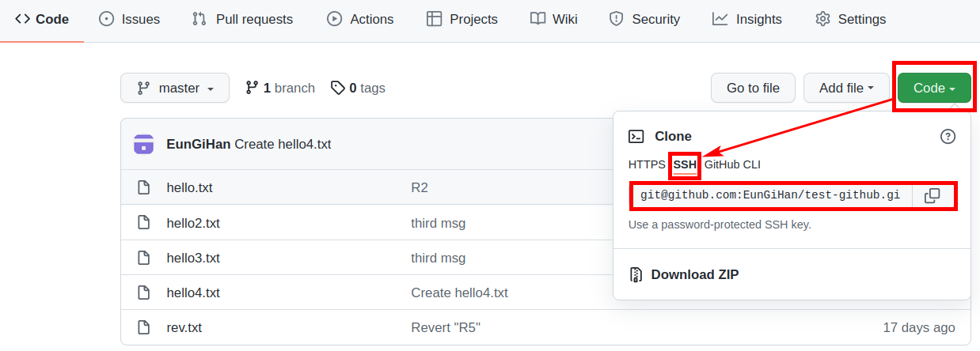Viewport: 980px width, 351px height.
Task: Open the hello2.txt file
Action: pos(193,223)
